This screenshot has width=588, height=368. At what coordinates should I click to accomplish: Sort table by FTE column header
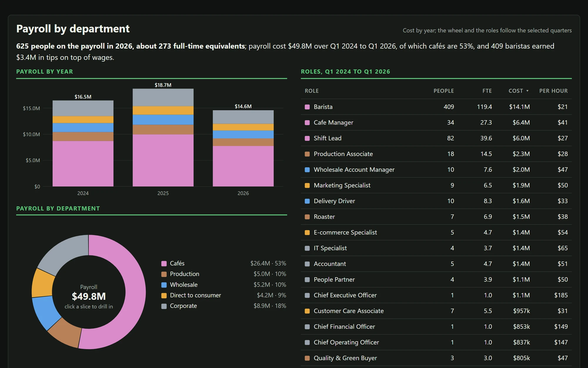click(x=487, y=91)
